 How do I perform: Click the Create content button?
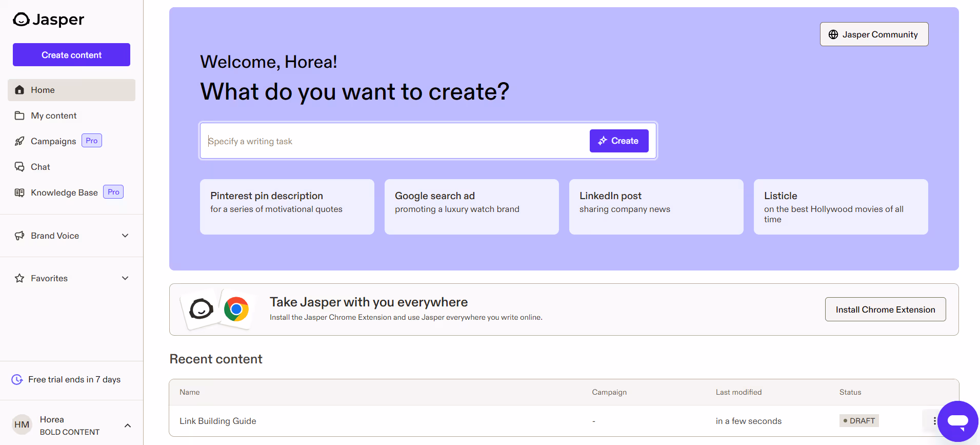coord(71,55)
